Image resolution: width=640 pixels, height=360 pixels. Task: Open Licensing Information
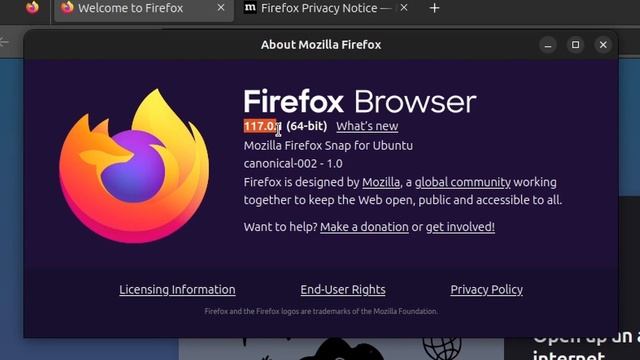(177, 290)
